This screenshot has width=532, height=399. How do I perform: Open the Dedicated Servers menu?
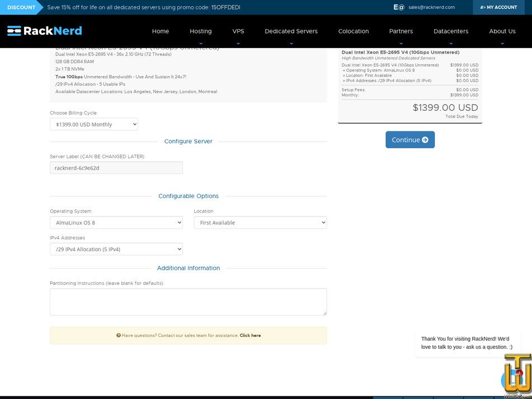[x=291, y=31]
